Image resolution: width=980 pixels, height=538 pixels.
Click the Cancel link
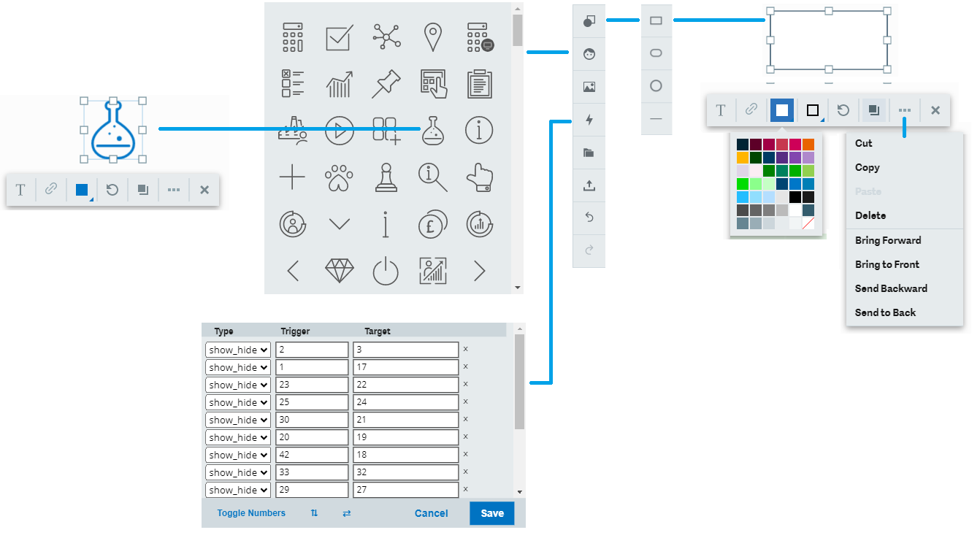(431, 513)
